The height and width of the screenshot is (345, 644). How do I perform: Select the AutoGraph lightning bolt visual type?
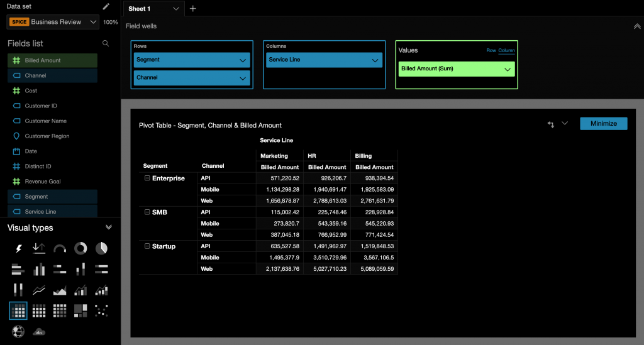pyautogui.click(x=18, y=249)
